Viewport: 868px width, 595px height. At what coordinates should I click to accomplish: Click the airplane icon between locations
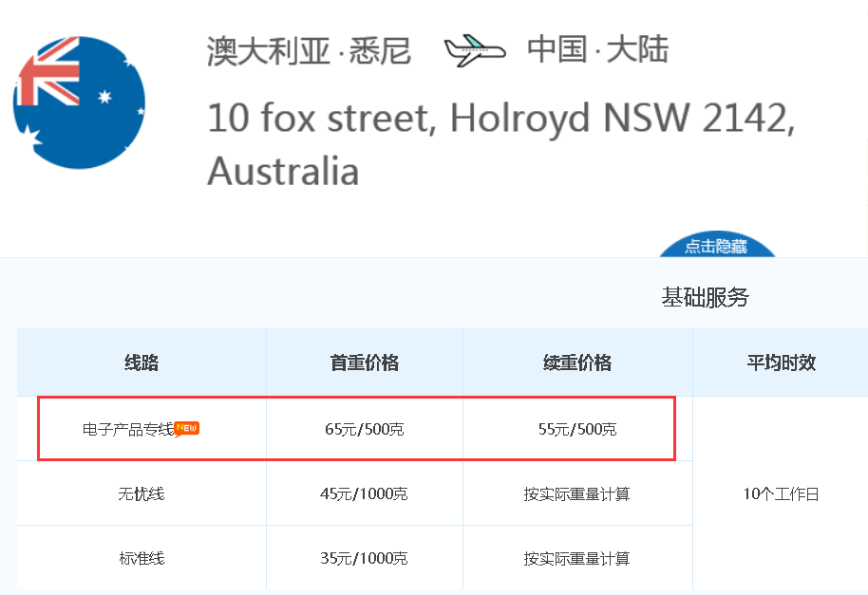(475, 50)
